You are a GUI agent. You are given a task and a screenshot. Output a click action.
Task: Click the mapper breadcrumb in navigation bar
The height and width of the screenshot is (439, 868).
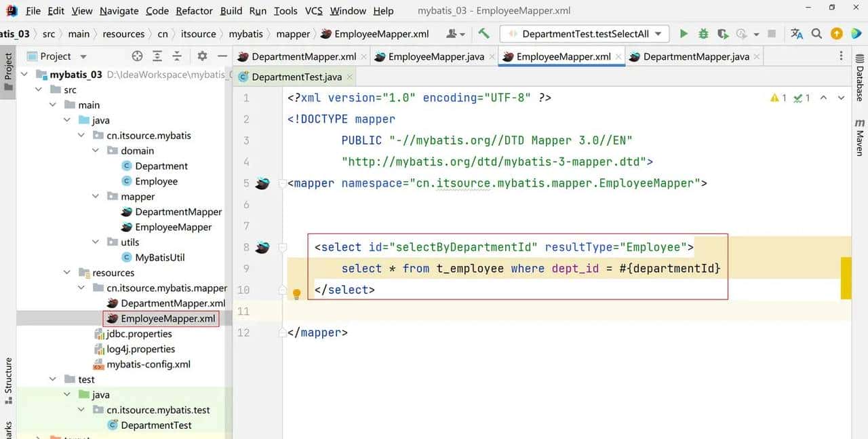coord(293,34)
